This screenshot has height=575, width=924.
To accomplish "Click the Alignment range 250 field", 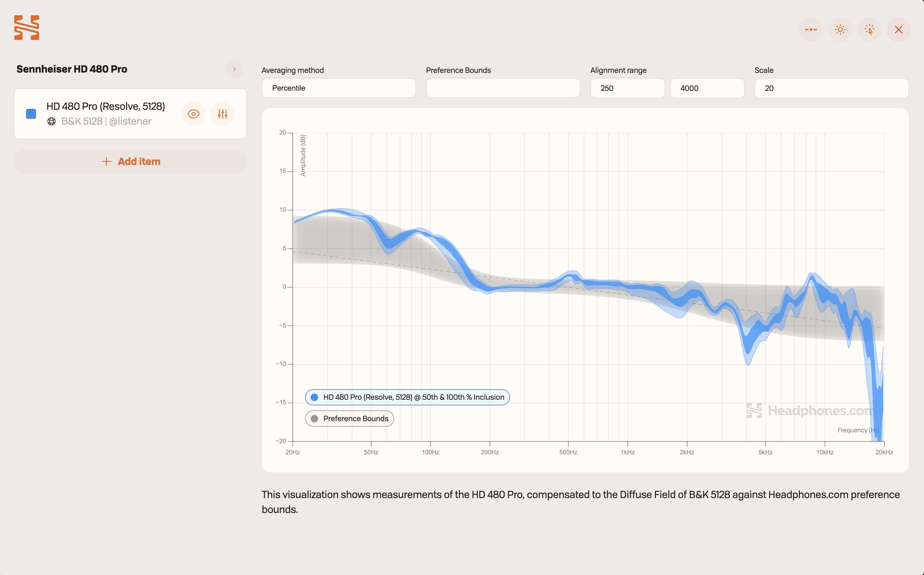I will 627,88.
